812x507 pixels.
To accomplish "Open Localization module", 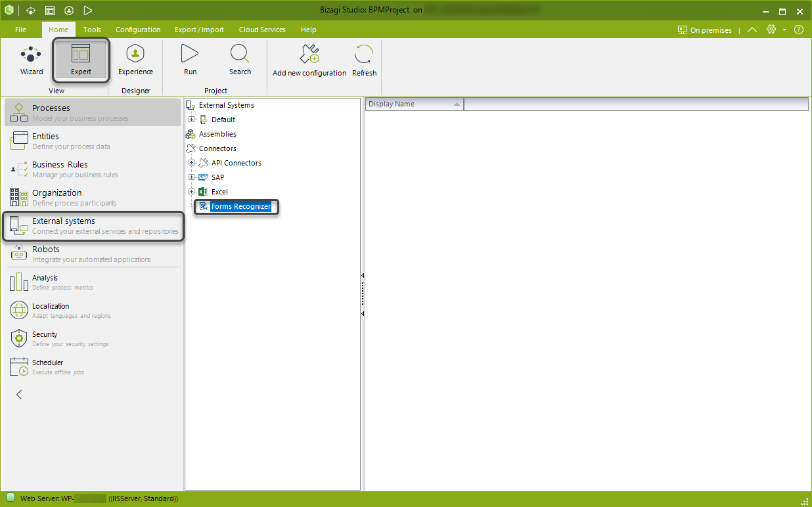I will [93, 310].
